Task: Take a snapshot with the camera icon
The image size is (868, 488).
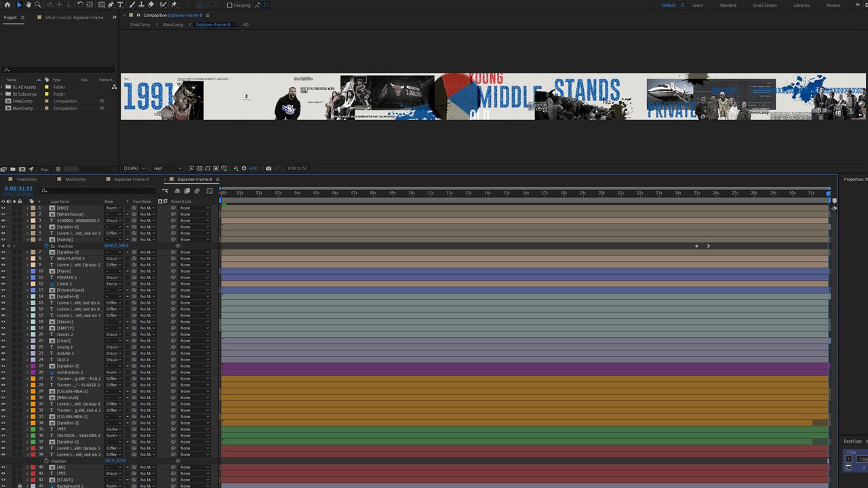Action: pyautogui.click(x=269, y=168)
